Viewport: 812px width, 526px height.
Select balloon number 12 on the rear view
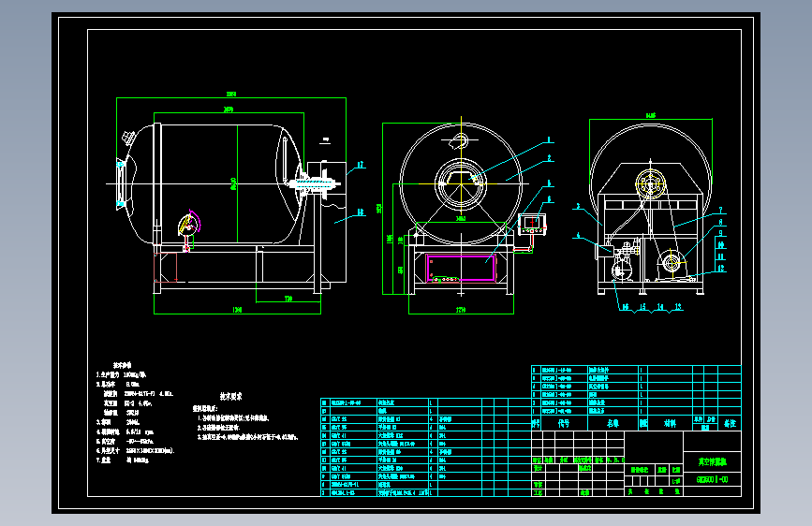tap(721, 269)
